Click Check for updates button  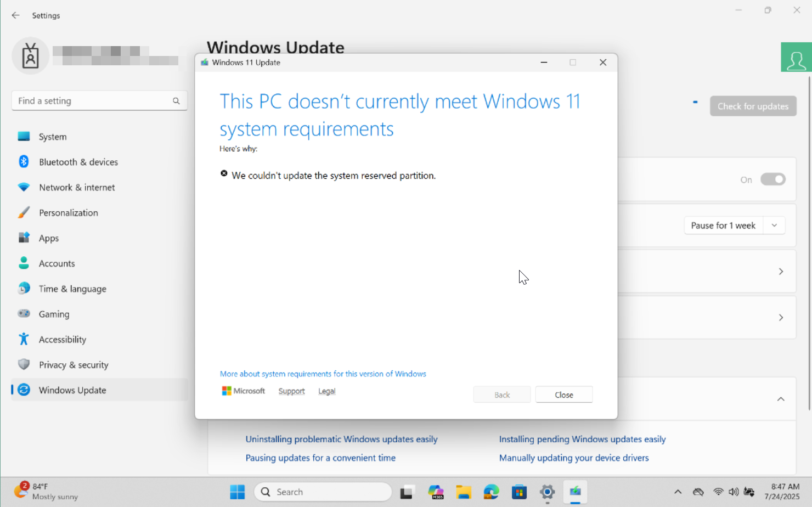[x=753, y=106]
